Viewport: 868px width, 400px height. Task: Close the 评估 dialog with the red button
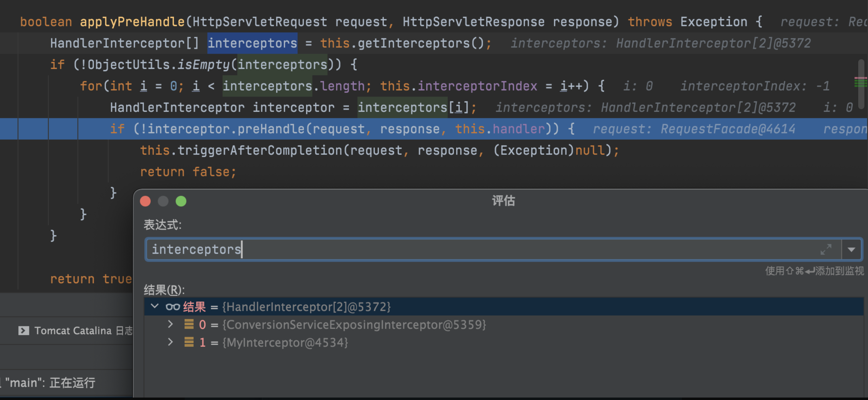pos(145,201)
